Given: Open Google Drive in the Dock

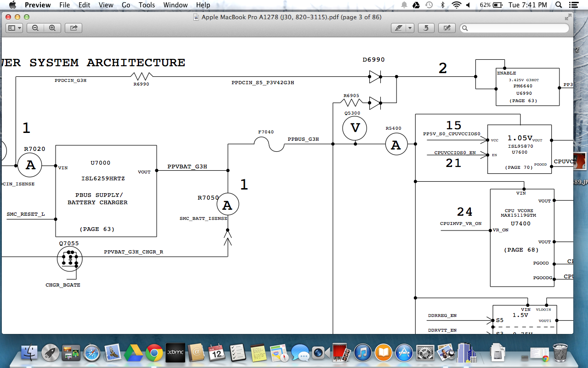Looking at the screenshot, I should pyautogui.click(x=133, y=353).
